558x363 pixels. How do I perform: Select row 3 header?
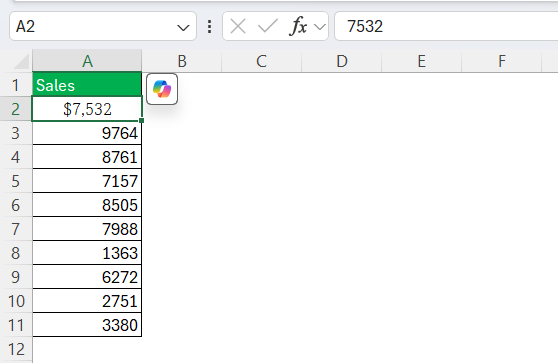(16, 133)
